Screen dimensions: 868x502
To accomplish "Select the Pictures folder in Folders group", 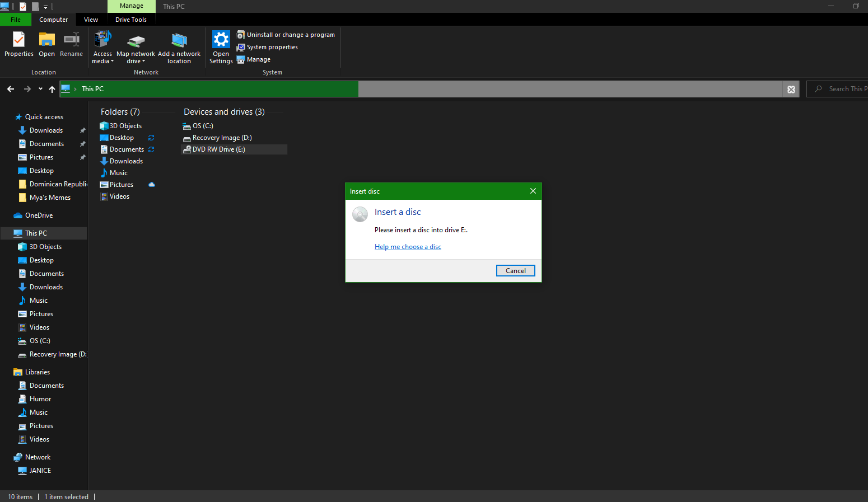I will click(x=116, y=185).
